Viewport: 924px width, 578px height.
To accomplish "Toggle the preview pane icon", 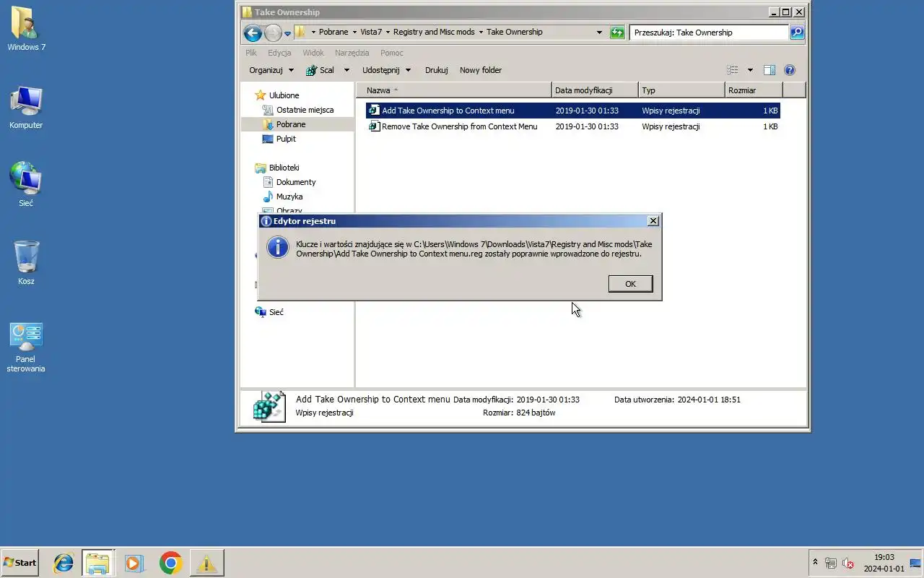I will (x=770, y=70).
